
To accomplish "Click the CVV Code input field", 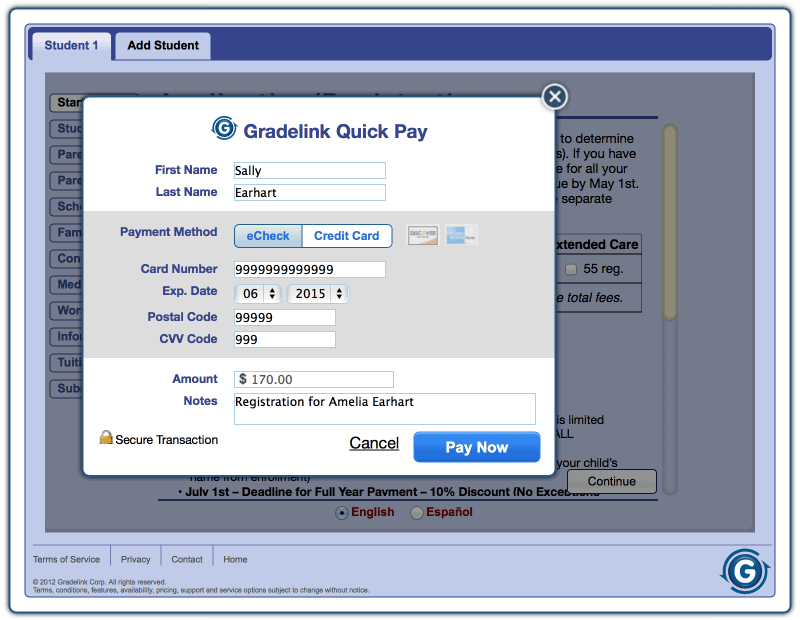I will (285, 339).
